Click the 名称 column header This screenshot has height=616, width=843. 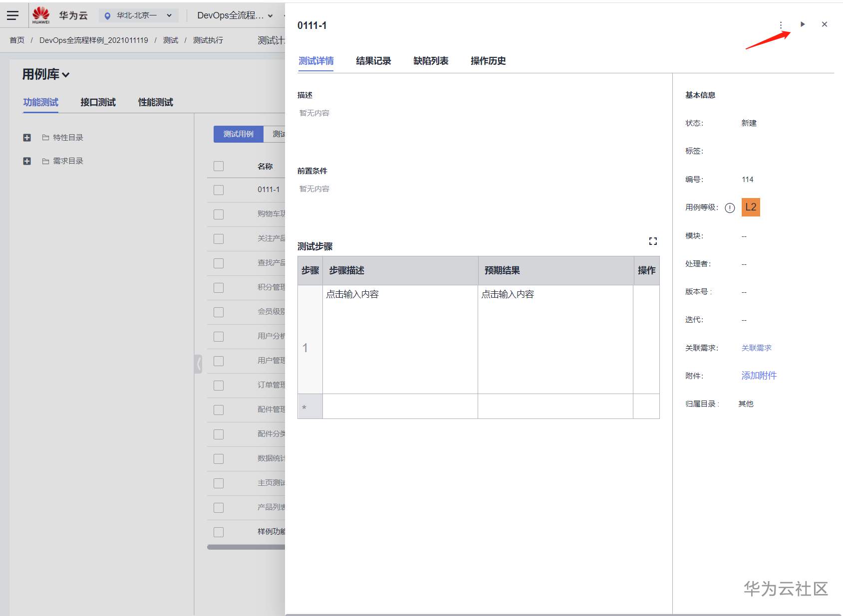click(x=265, y=167)
